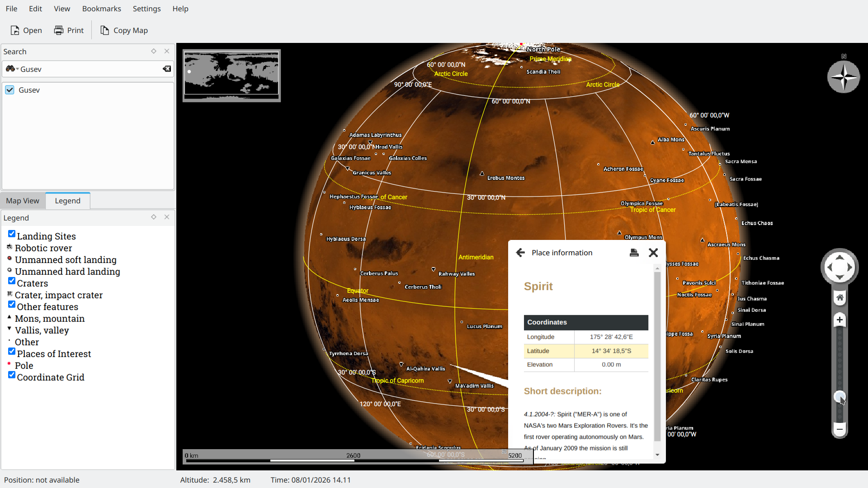This screenshot has width=868, height=488.
Task: Pan up with the navigation ring
Action: tap(840, 257)
